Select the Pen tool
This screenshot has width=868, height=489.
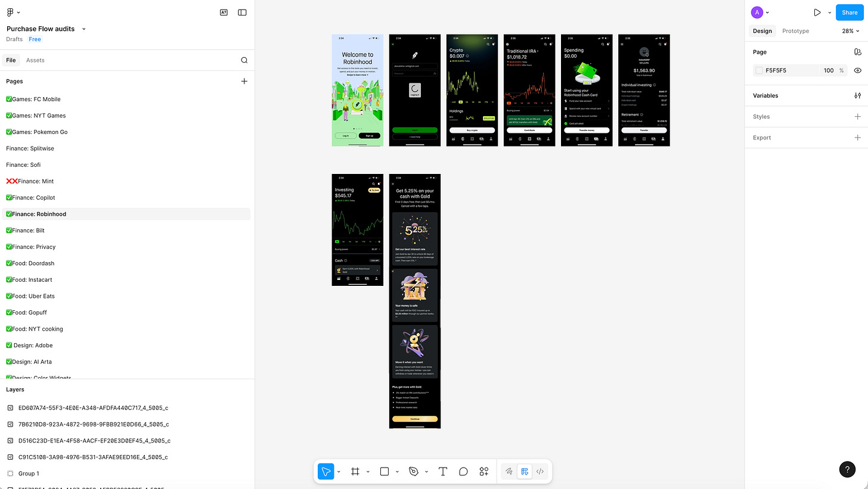pyautogui.click(x=414, y=472)
